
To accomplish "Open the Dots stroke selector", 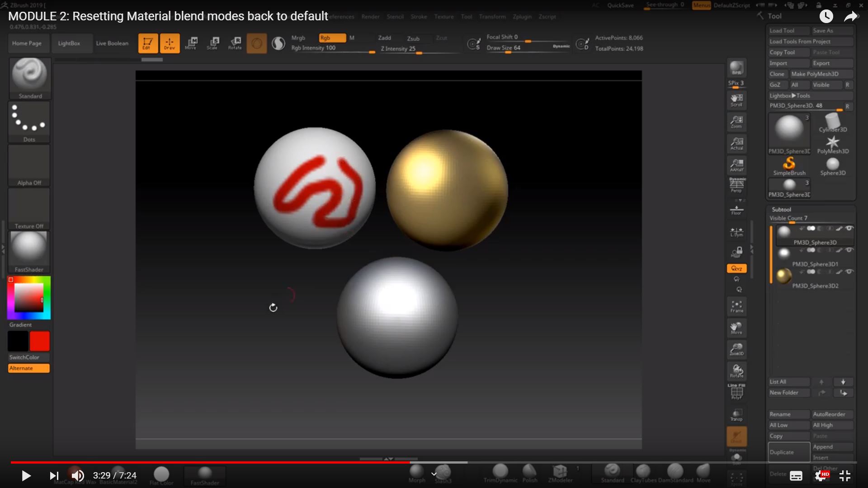I will [29, 122].
